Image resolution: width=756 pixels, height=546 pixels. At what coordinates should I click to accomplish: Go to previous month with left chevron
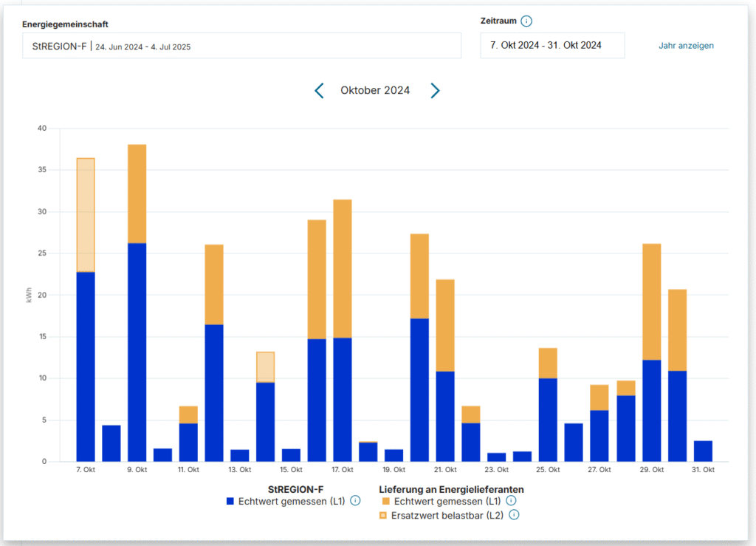coord(319,91)
